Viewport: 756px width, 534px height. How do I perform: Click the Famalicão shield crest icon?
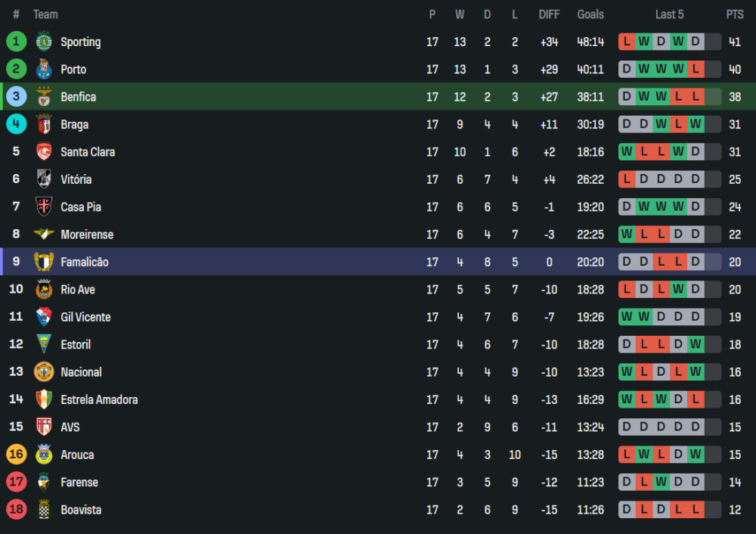click(44, 262)
